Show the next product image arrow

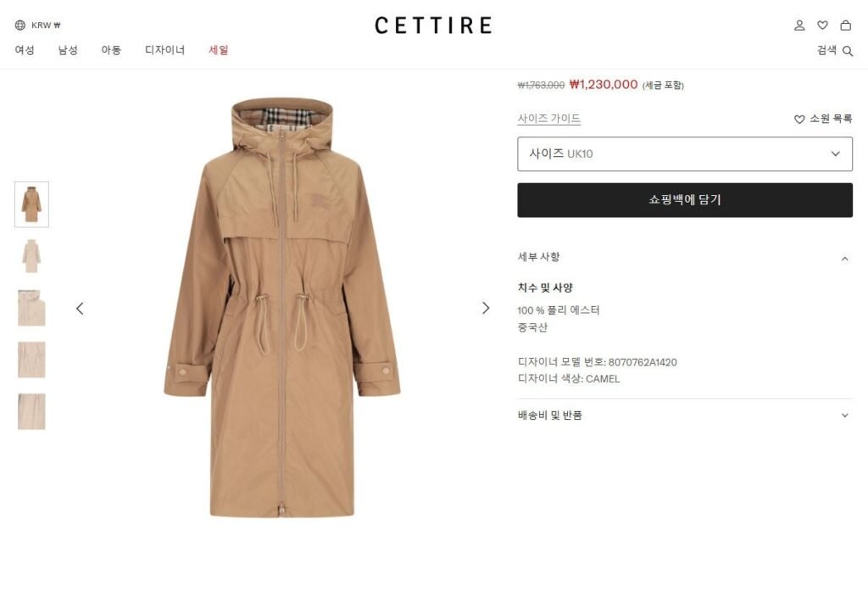[486, 308]
